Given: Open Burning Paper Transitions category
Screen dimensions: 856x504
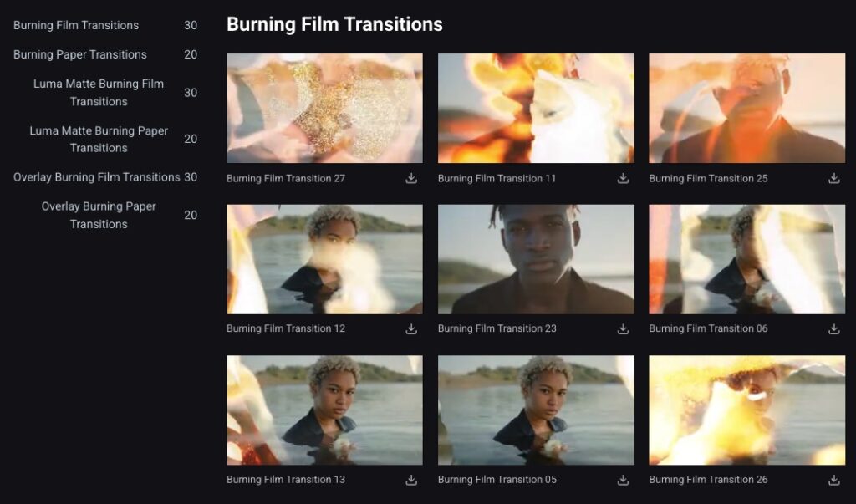Looking at the screenshot, I should pyautogui.click(x=105, y=54).
